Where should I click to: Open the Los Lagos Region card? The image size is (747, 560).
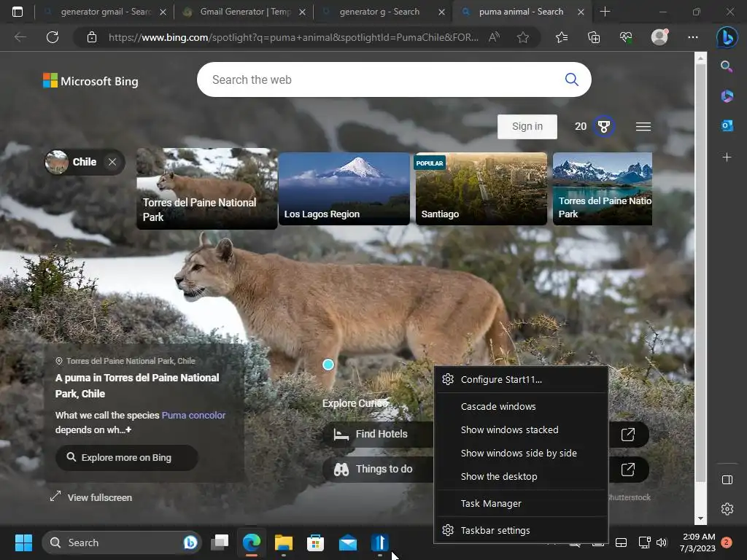[x=344, y=189]
